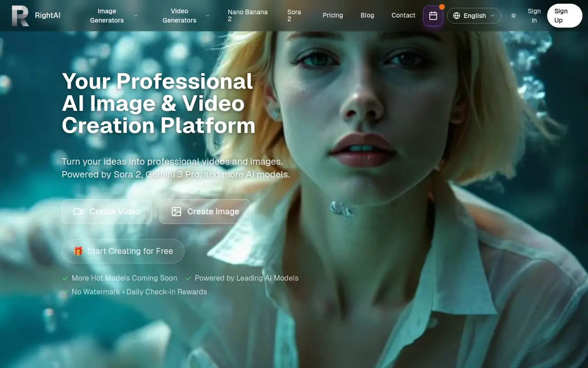Click the RightAI logo icon
This screenshot has height=368, width=588.
[x=20, y=16]
